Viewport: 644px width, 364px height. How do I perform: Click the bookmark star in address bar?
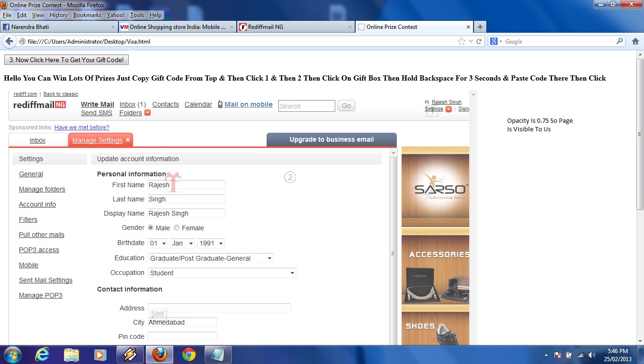click(462, 41)
